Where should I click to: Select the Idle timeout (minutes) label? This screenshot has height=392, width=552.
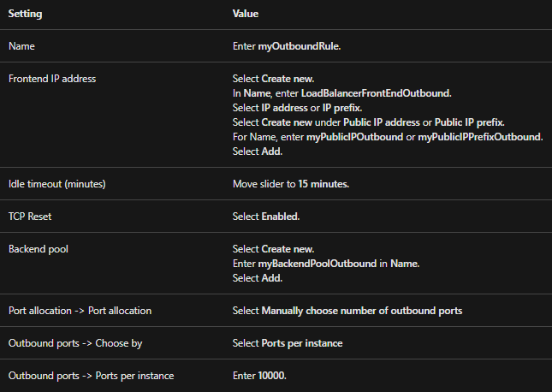pos(57,184)
